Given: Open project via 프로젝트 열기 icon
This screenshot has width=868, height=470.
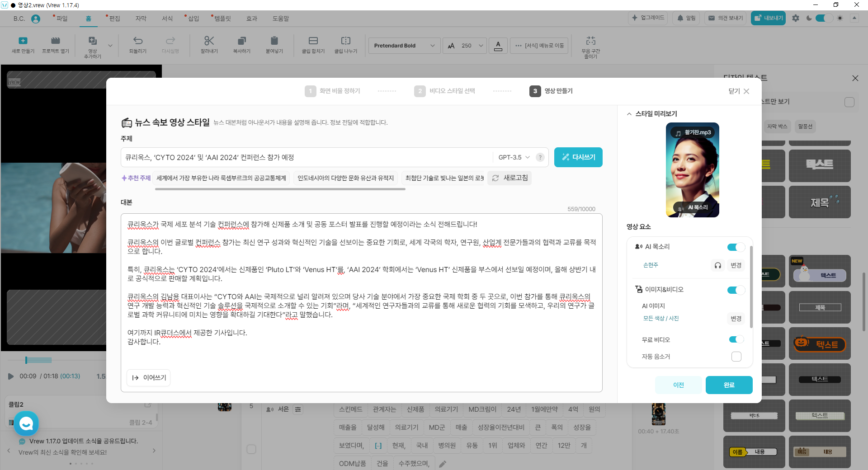Looking at the screenshot, I should (56, 41).
